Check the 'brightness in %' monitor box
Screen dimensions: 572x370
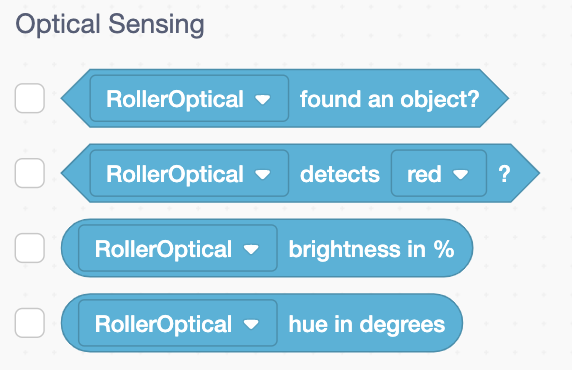coord(30,248)
